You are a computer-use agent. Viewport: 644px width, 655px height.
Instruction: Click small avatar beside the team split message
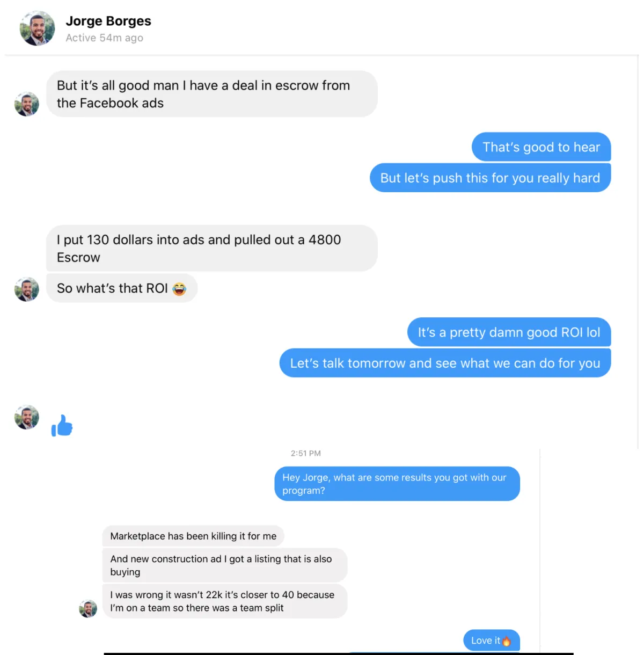click(88, 609)
